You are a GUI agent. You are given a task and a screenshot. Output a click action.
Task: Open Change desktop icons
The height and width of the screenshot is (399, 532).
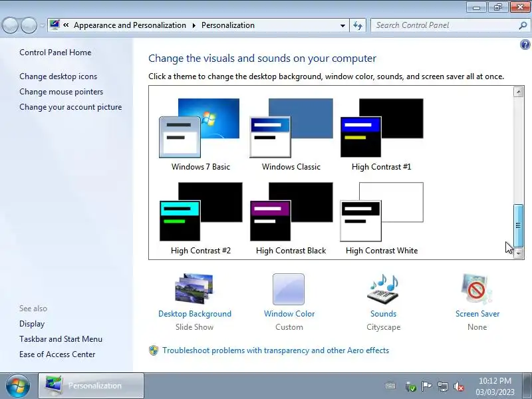tap(58, 76)
